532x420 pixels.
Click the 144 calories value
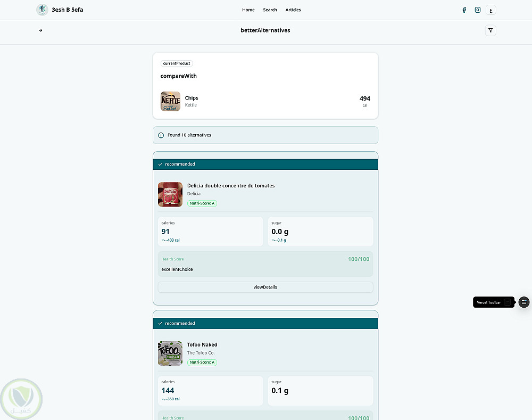[x=168, y=391]
